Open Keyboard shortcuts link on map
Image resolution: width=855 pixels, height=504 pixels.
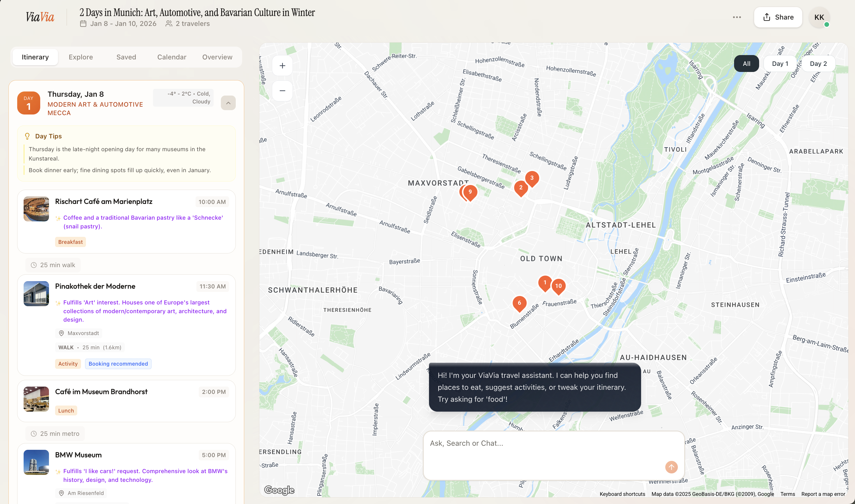tap(622, 494)
